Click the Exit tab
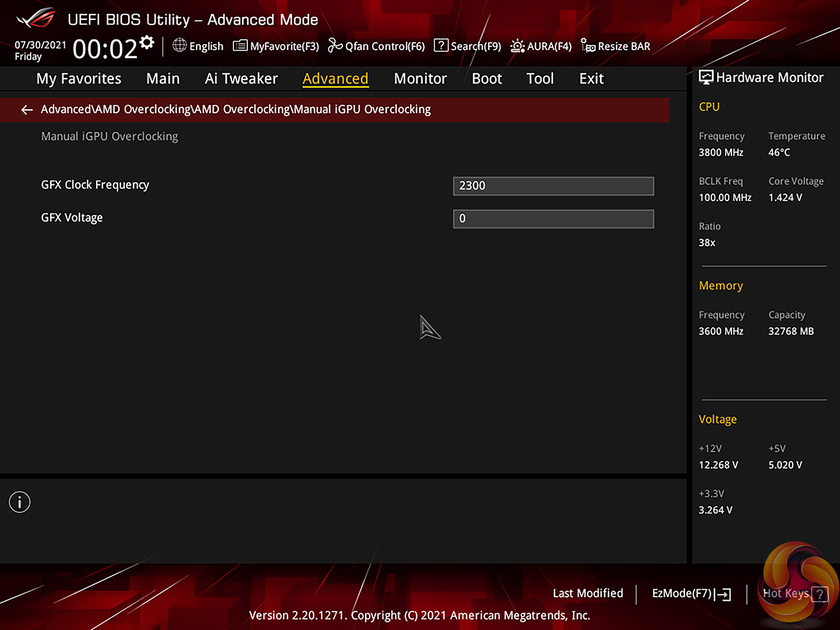This screenshot has width=840, height=630. tap(591, 79)
